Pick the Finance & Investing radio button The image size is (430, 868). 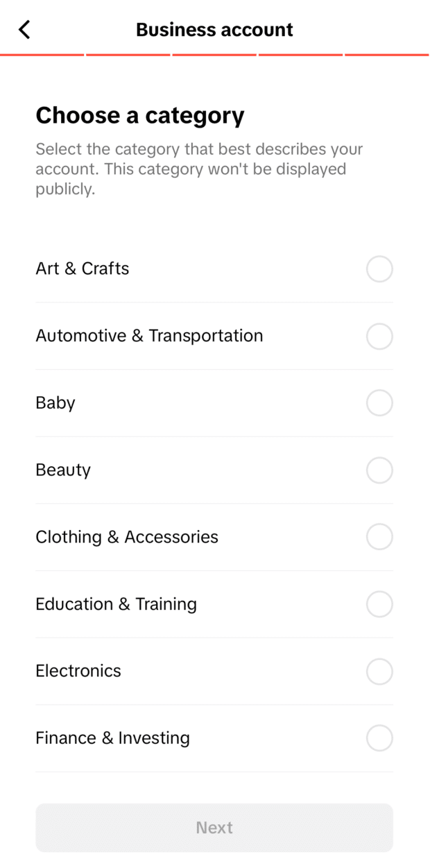coord(379,738)
